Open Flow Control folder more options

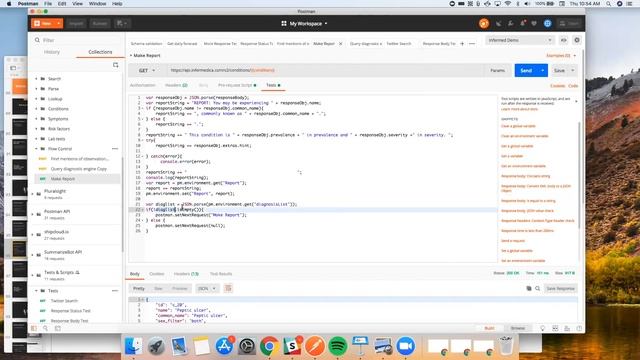(x=115, y=149)
